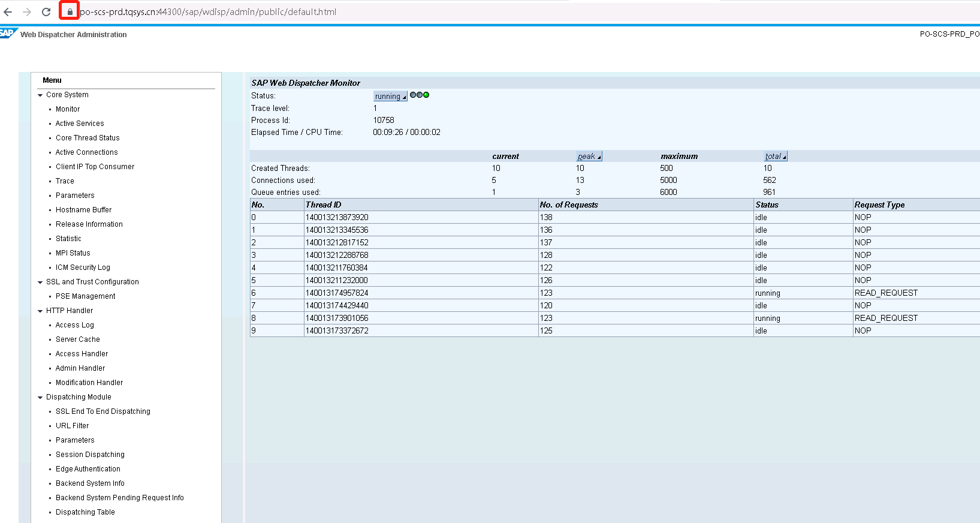Open MPI Status entry

(73, 253)
